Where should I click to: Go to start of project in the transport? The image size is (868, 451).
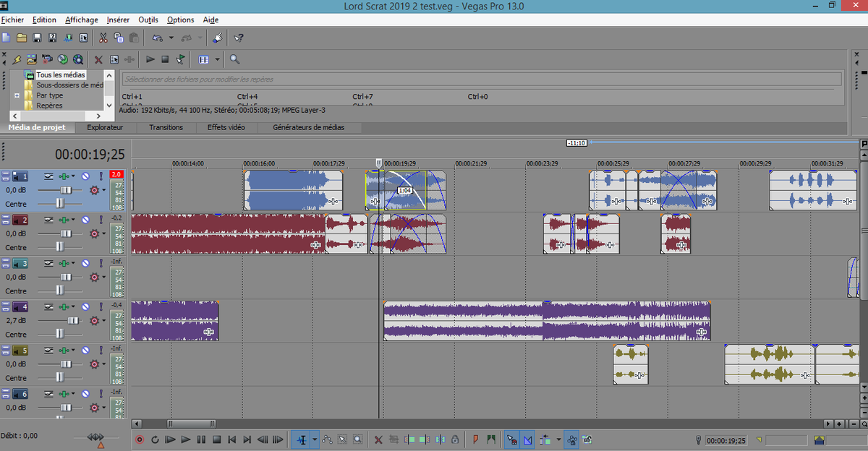coord(231,439)
